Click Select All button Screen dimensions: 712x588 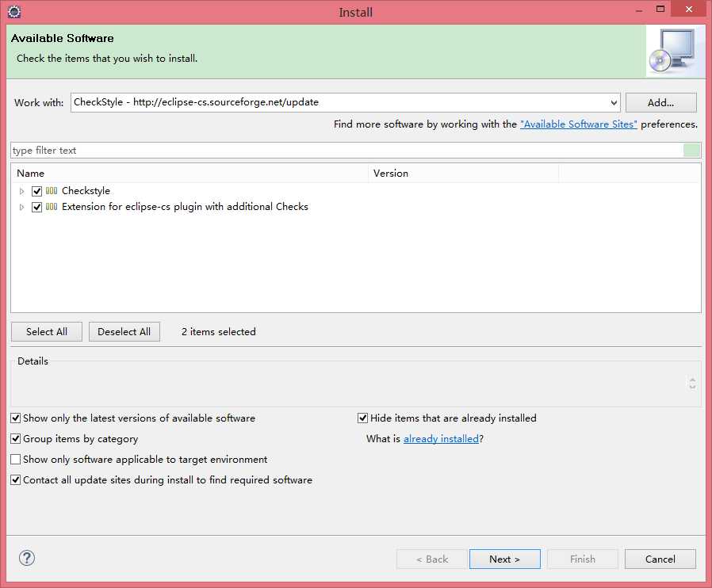47,332
